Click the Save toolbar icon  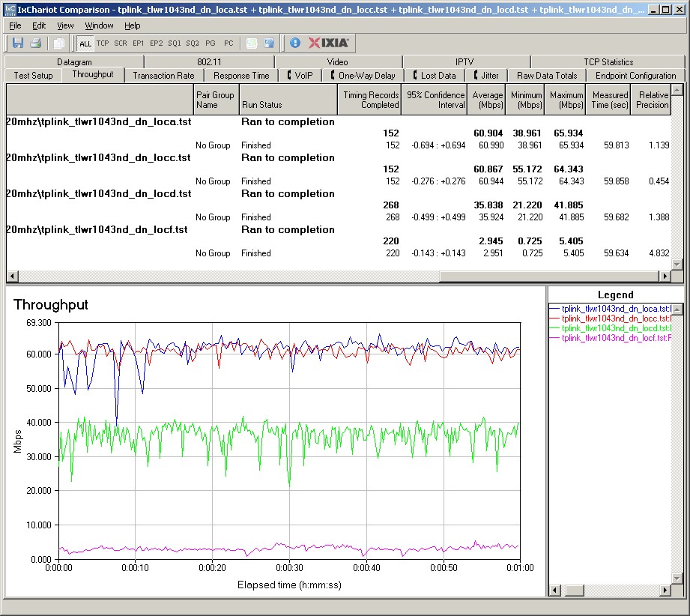[17, 43]
